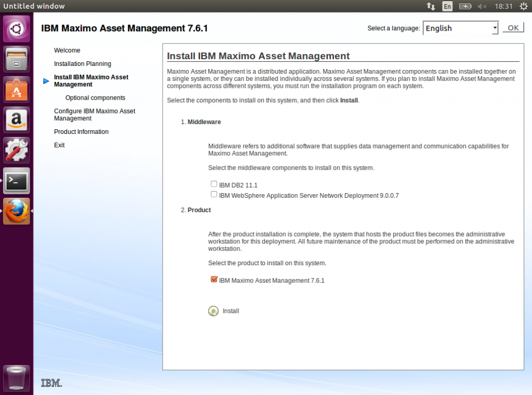The height and width of the screenshot is (395, 532).
Task: Open the system session gear menu
Action: click(524, 6)
